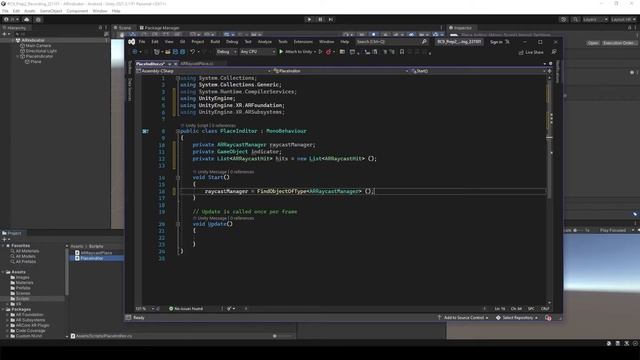Screen dimensions: 640x360
Task: Click Add to Source Control button
Action: tap(463, 318)
